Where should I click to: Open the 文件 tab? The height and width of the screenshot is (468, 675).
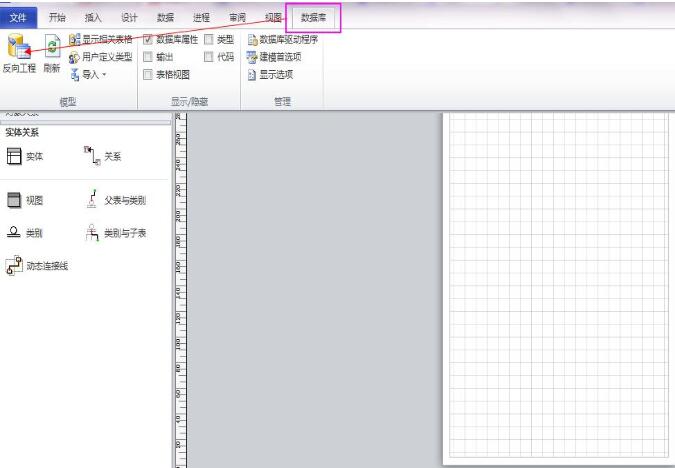19,18
